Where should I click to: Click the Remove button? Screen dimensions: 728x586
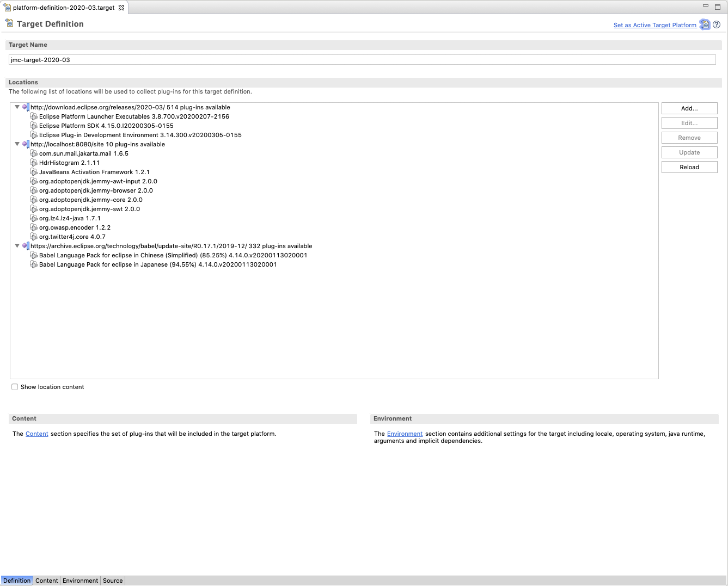pos(689,138)
